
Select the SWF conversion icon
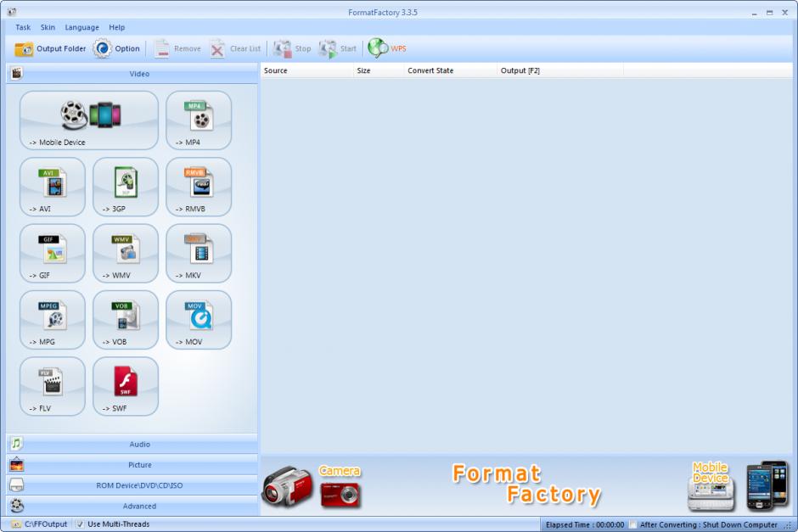point(126,387)
